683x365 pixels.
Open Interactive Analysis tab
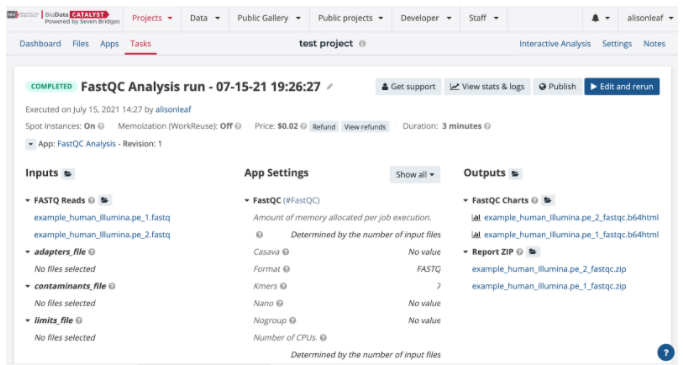coord(555,44)
